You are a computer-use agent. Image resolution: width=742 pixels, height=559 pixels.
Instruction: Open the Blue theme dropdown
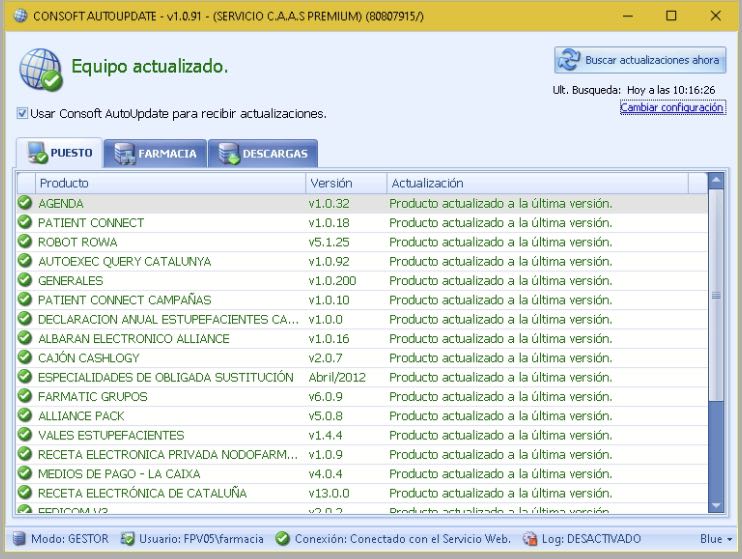coord(716,539)
